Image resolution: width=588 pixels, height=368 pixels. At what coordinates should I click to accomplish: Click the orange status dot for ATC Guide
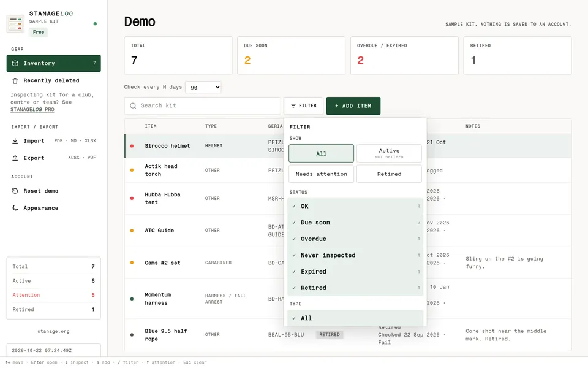tap(132, 231)
